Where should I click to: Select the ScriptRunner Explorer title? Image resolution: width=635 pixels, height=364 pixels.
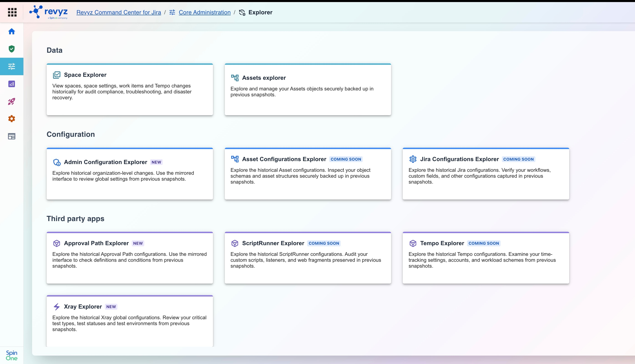tap(273, 243)
